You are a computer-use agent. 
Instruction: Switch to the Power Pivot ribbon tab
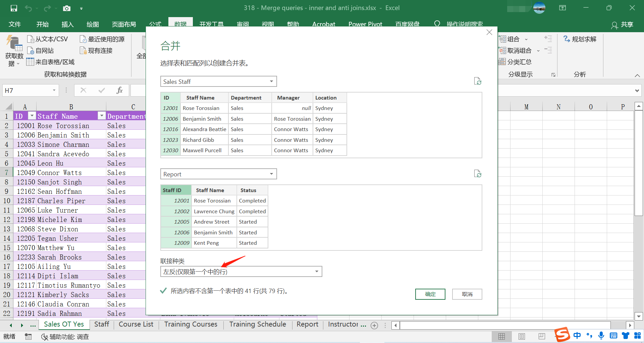(x=365, y=24)
